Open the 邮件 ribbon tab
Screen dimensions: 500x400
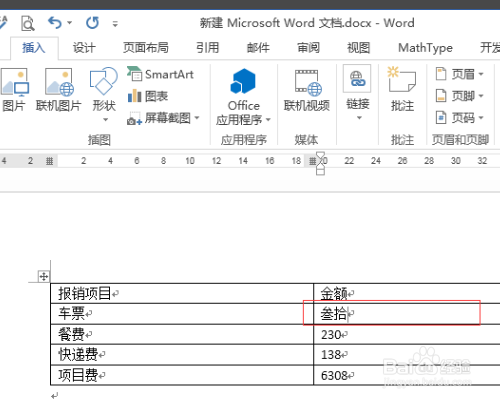click(258, 48)
